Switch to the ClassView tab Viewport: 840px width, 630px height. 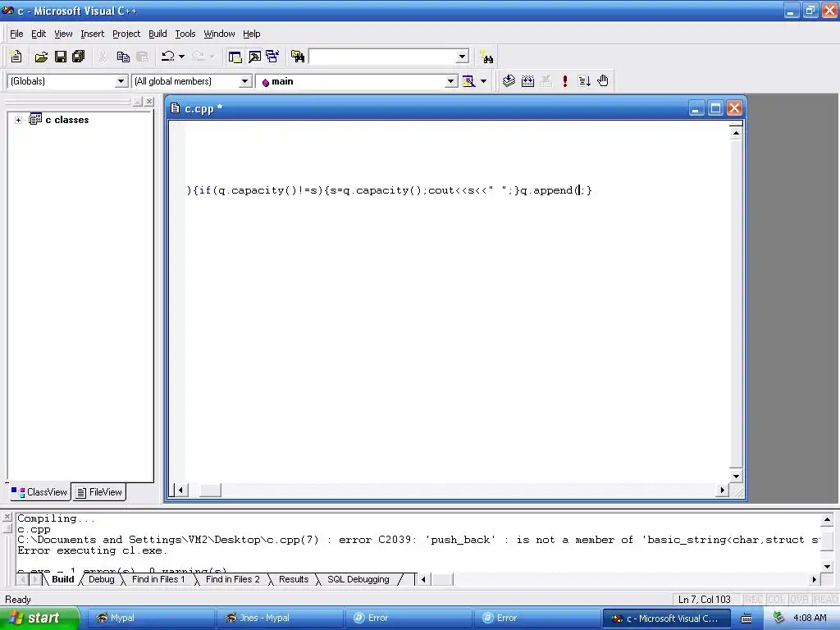[39, 492]
